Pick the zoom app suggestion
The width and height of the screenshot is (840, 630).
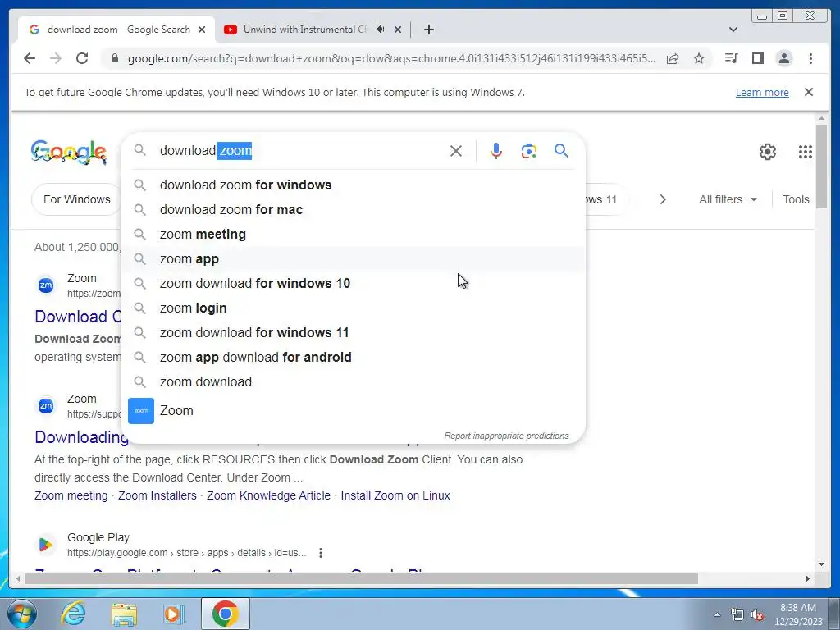tap(354, 258)
